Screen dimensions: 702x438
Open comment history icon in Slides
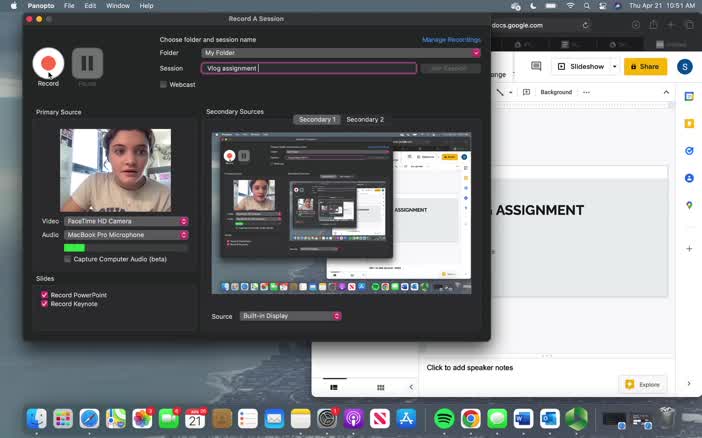point(536,66)
